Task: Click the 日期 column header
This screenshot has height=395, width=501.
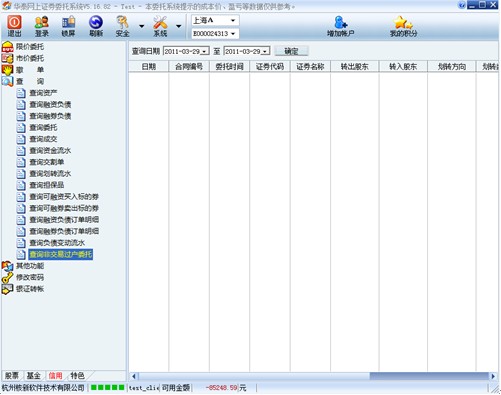Action: point(149,67)
